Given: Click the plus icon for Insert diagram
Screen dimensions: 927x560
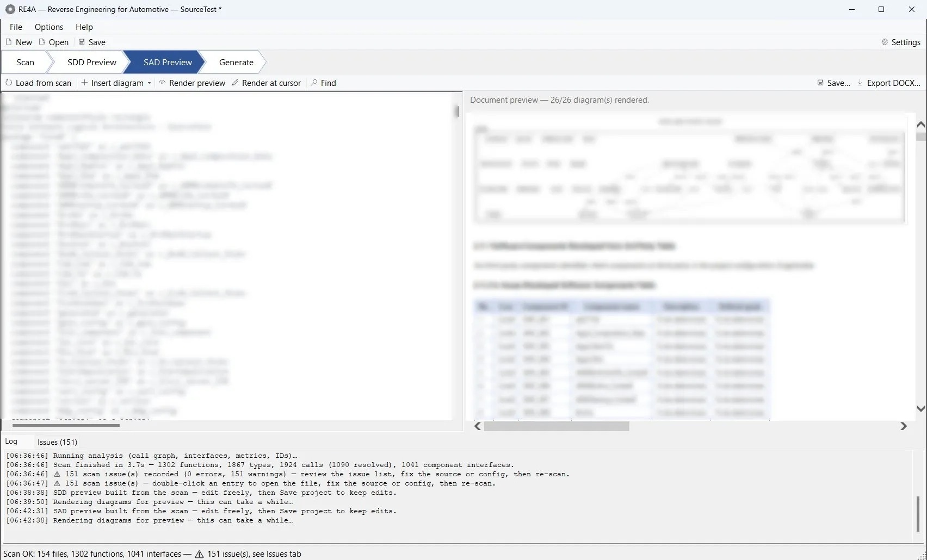Looking at the screenshot, I should [x=84, y=83].
